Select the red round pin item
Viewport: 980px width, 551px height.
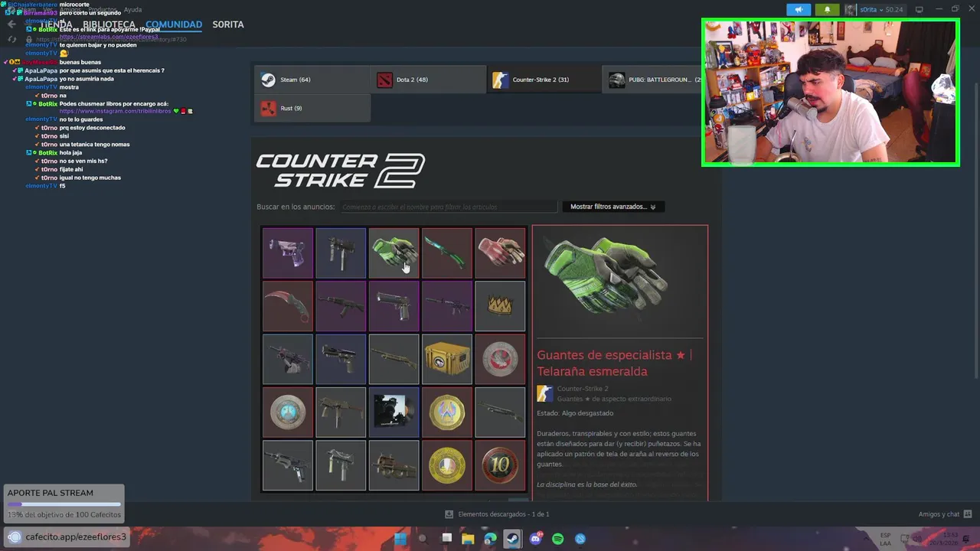pyautogui.click(x=500, y=359)
